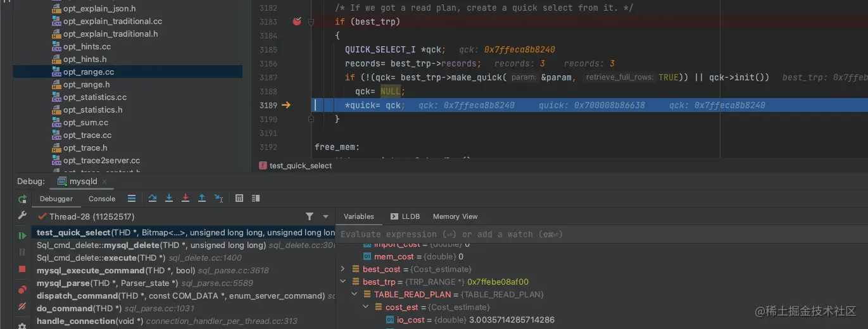Open opt_hints.h file
Viewport: 868px width, 329px height.
point(85,59)
